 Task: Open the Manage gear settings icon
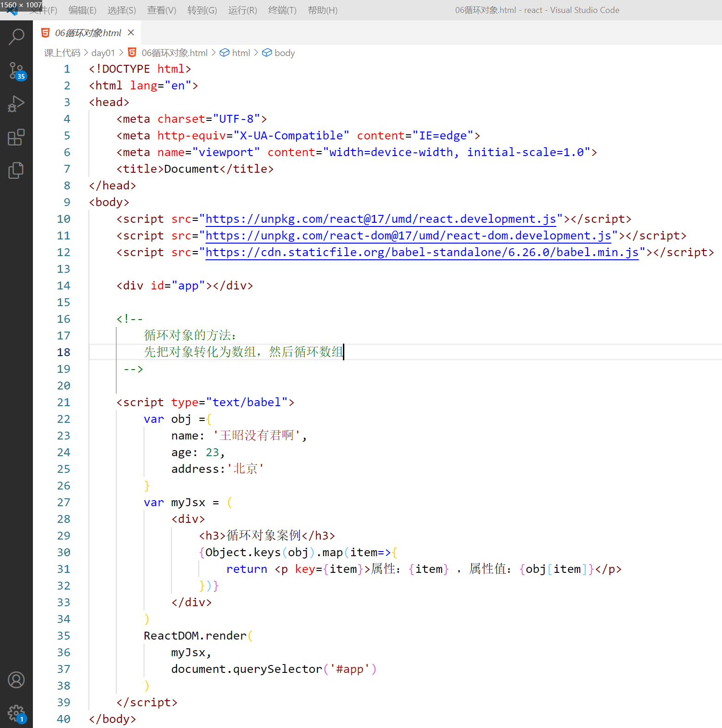pyautogui.click(x=16, y=714)
